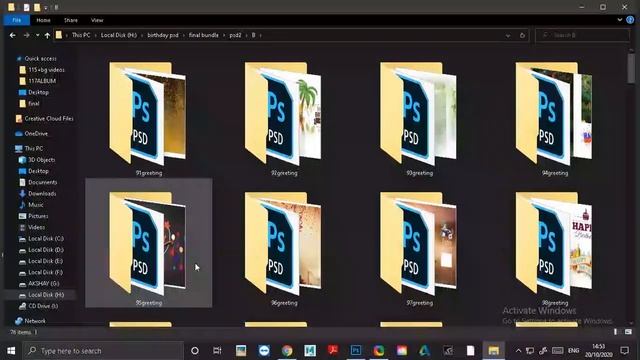Switch to the Home ribbon tab

point(43,20)
